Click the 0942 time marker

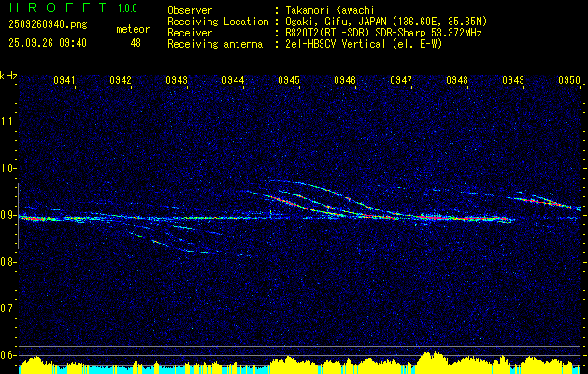click(x=121, y=80)
